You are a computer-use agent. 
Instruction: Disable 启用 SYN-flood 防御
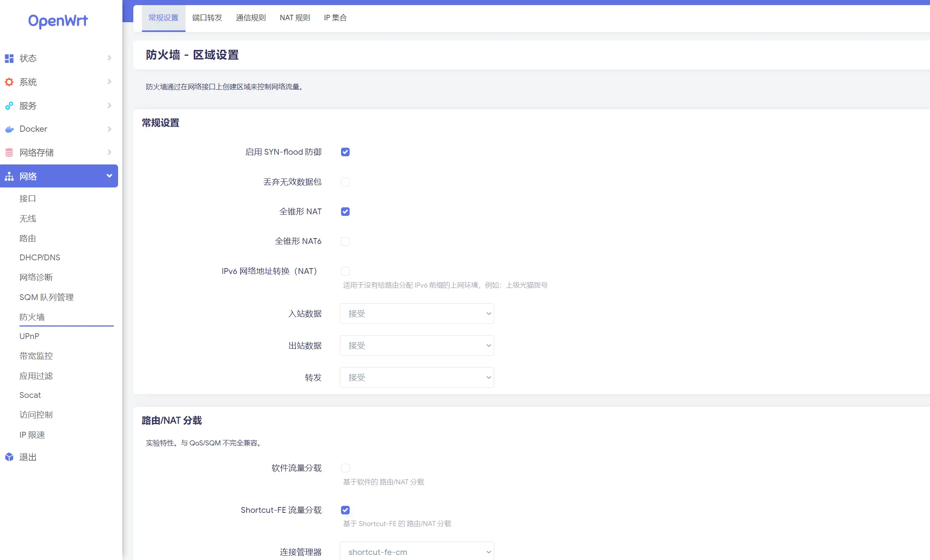345,152
